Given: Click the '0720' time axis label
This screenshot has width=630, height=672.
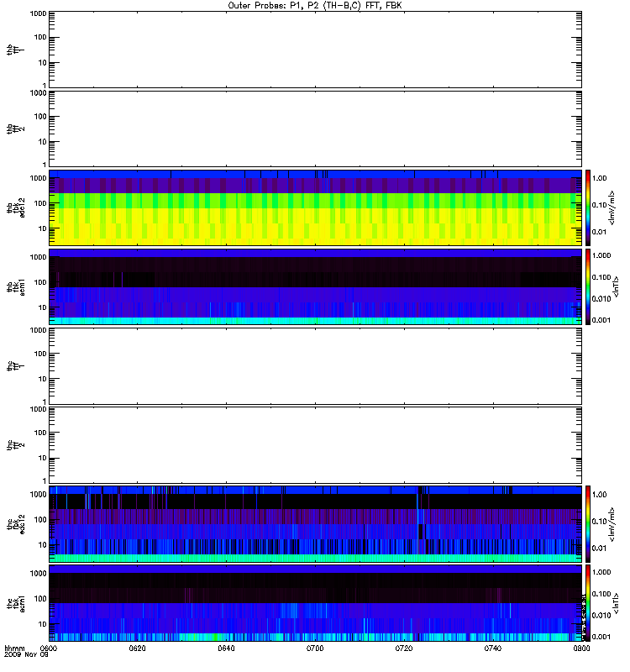Looking at the screenshot, I should (404, 648).
